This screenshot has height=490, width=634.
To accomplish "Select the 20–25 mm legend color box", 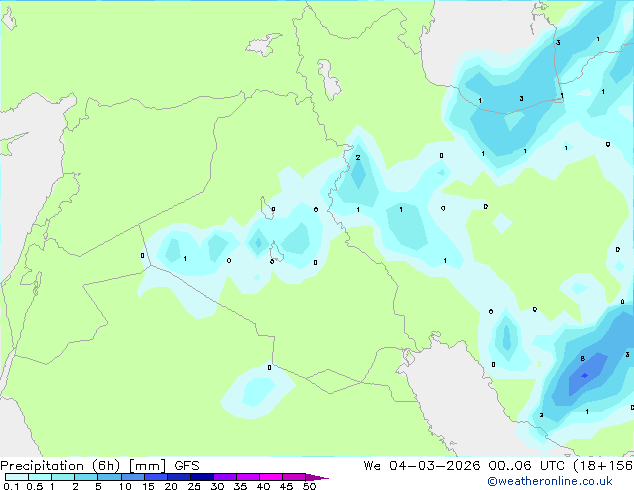I will pos(179,477).
